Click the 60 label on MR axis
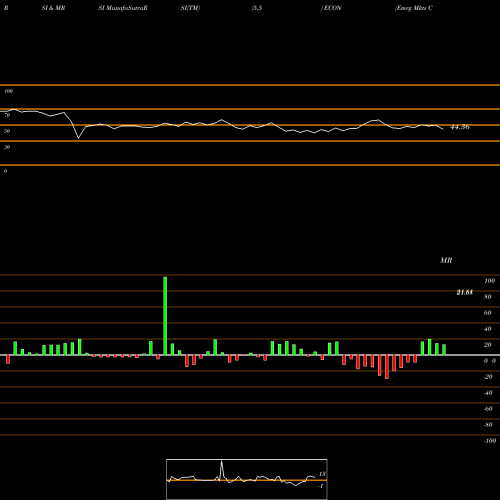 coord(487,313)
